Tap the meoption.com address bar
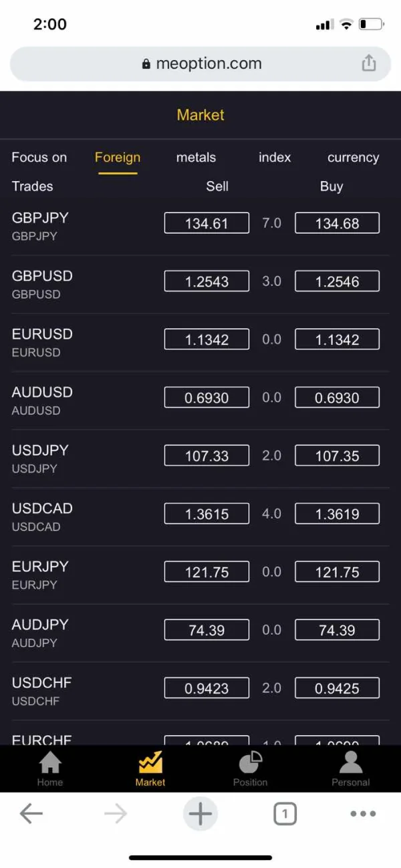The image size is (401, 868). (x=200, y=63)
